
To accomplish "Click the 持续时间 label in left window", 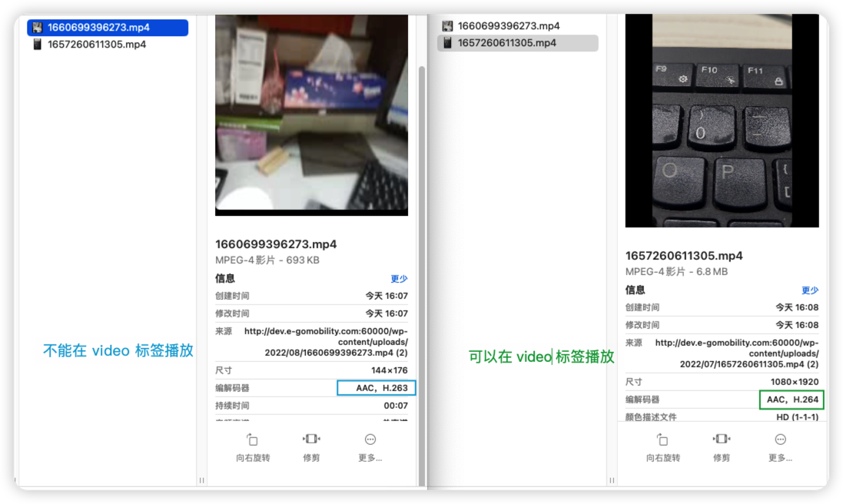I will point(232,406).
